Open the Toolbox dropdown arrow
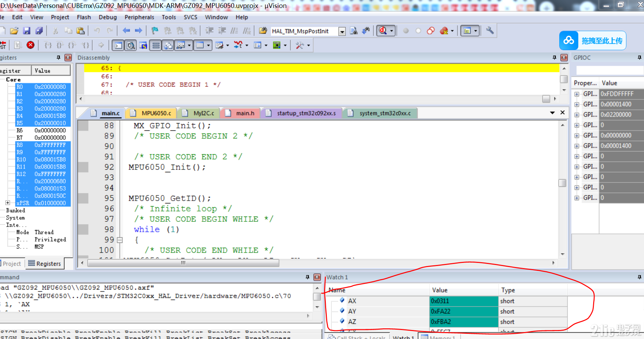644x339 pixels. [x=309, y=45]
